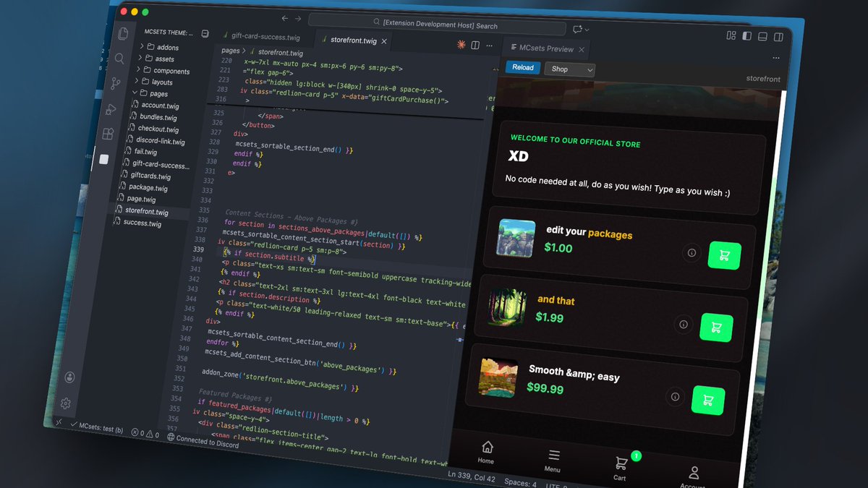This screenshot has width=868, height=488.
Task: Open the Search view in activity bar
Action: pyautogui.click(x=119, y=59)
